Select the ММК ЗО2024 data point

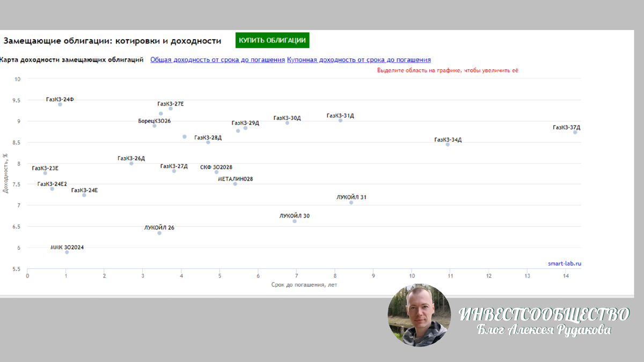pyautogui.click(x=67, y=252)
